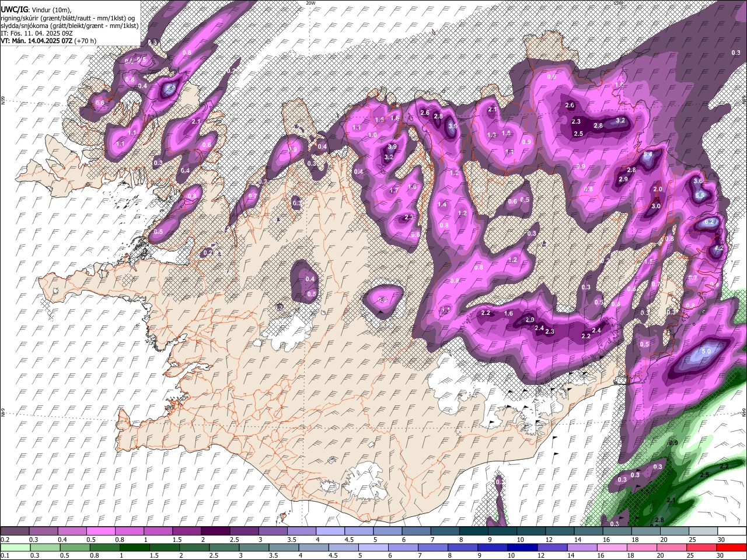Pick the dark teal 9 swatch in the upper legend row
747x560 pixels.
pos(502,531)
